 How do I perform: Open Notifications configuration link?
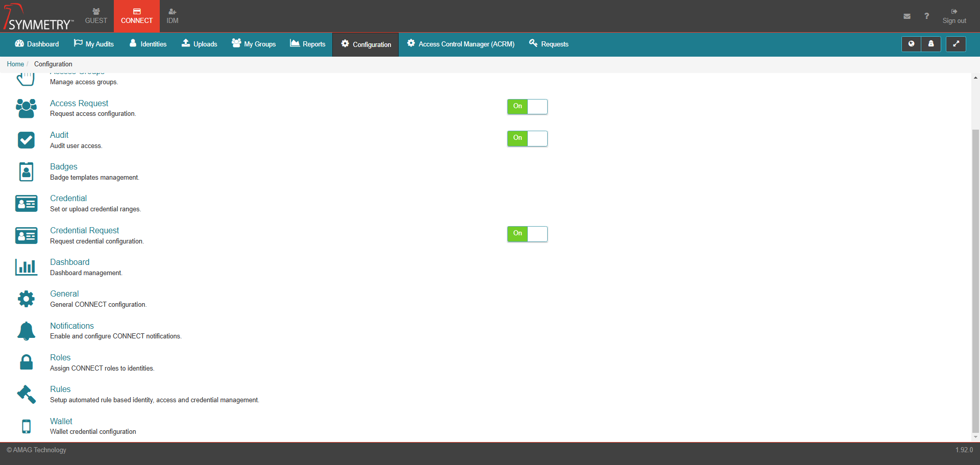pos(72,326)
